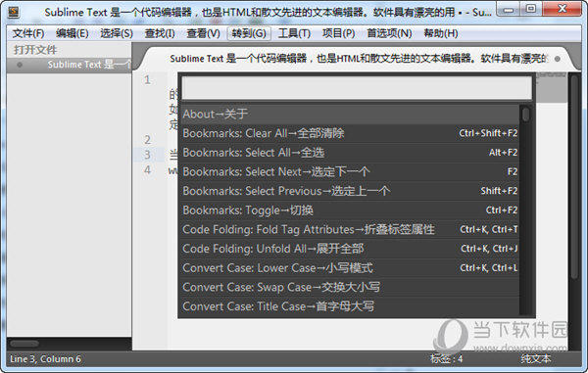This screenshot has width=588, height=373.
Task: Run Code Folding: Fold Tag Attributes
Action: click(x=350, y=229)
